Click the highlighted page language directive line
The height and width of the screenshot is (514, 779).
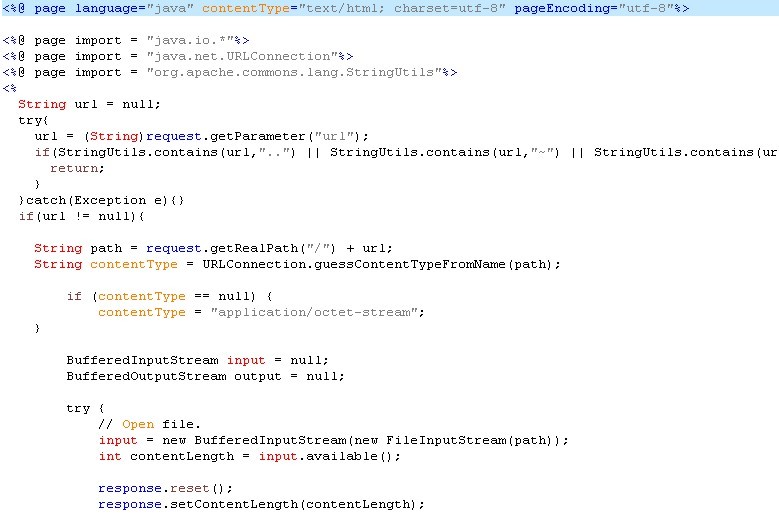390,8
